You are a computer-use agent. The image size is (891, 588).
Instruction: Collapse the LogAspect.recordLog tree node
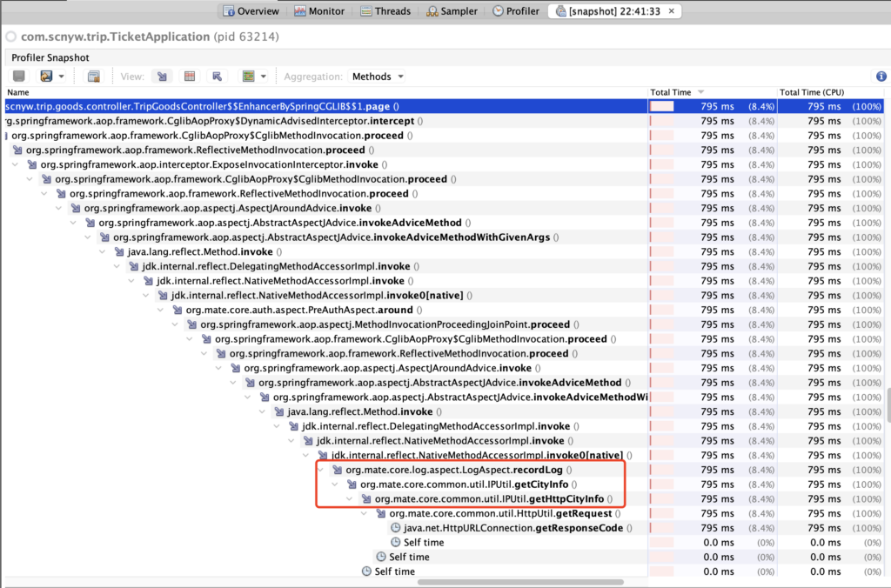click(323, 470)
